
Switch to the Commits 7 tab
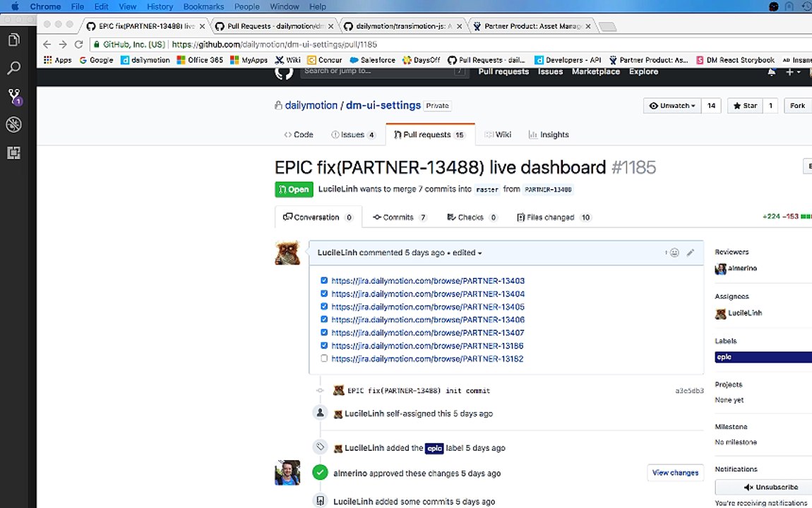point(400,217)
